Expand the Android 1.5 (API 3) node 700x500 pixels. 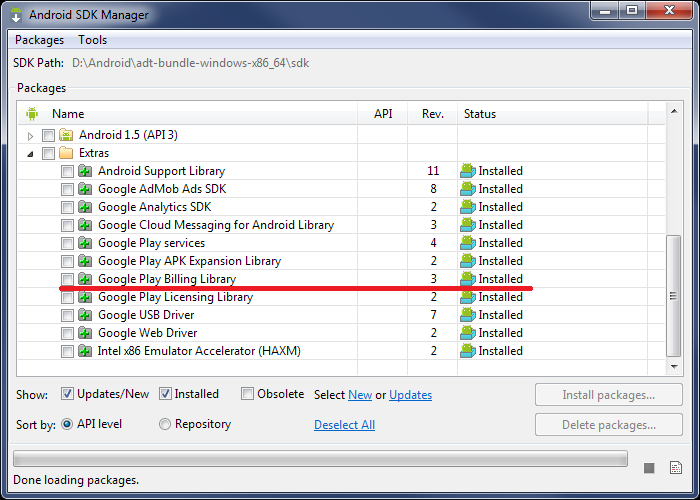(30, 136)
